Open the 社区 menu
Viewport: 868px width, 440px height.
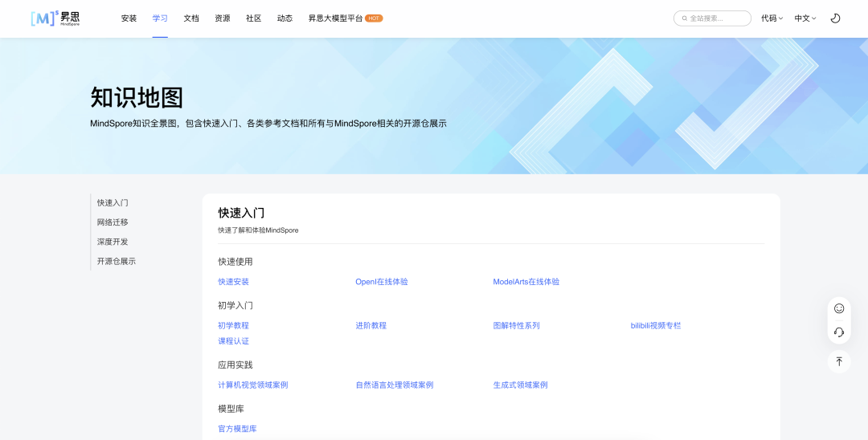[253, 18]
